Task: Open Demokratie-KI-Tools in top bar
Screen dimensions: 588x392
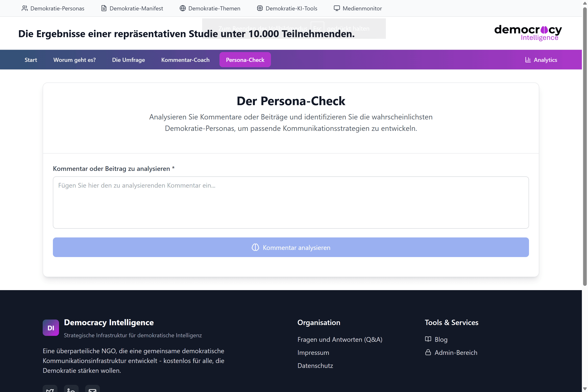Action: 287,8
